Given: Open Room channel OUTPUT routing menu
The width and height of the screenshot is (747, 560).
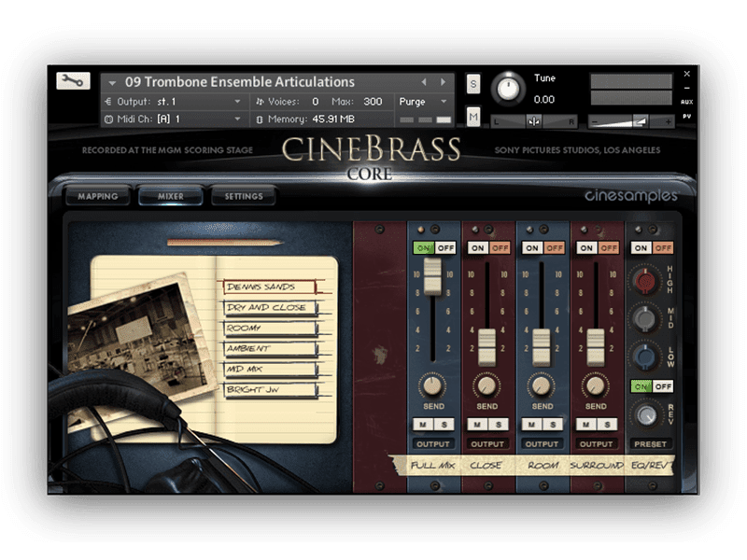Looking at the screenshot, I should [x=542, y=444].
